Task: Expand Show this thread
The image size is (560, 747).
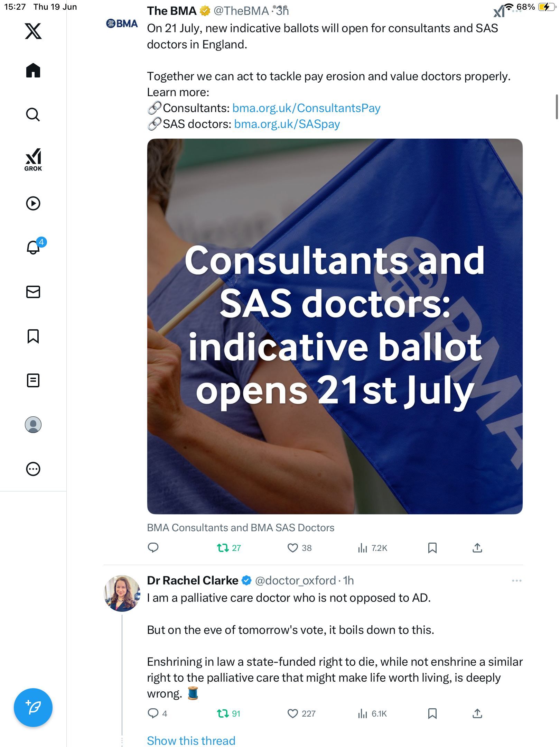Action: pyautogui.click(x=191, y=740)
